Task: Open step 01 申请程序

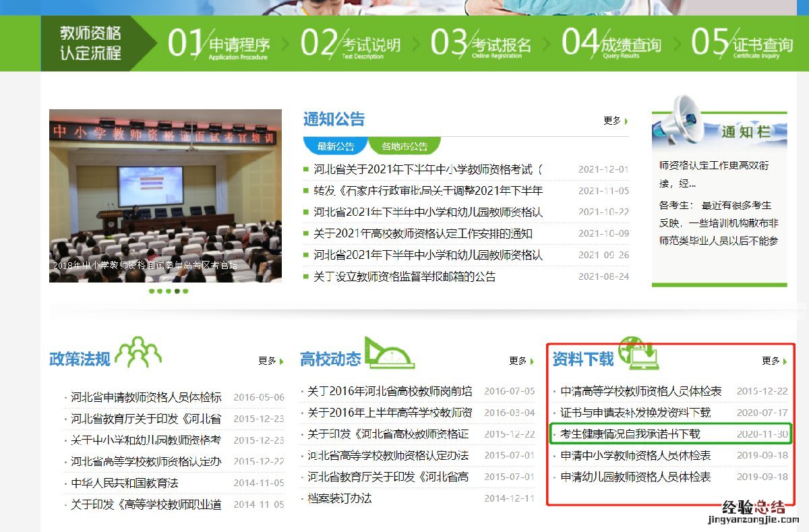Action: (219, 43)
